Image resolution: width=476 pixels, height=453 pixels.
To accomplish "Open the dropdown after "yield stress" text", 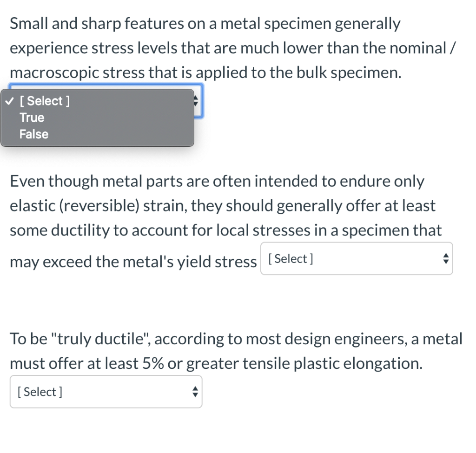I will (x=357, y=259).
